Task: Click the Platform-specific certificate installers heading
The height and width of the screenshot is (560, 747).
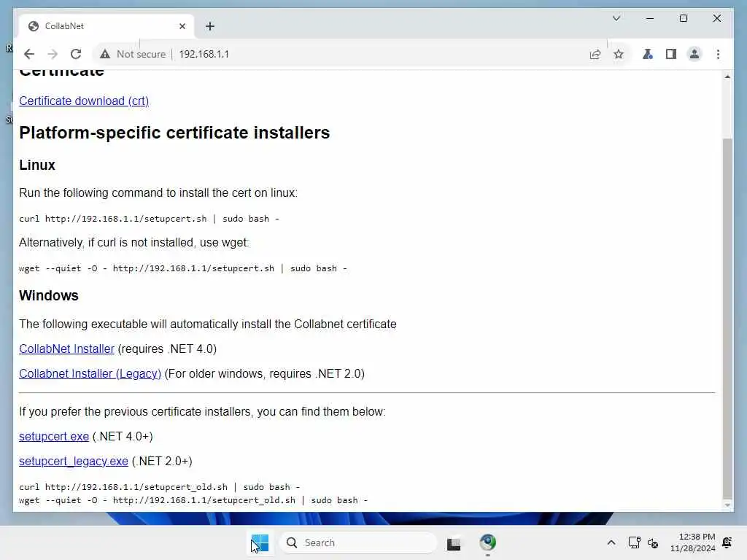Action: [x=174, y=133]
